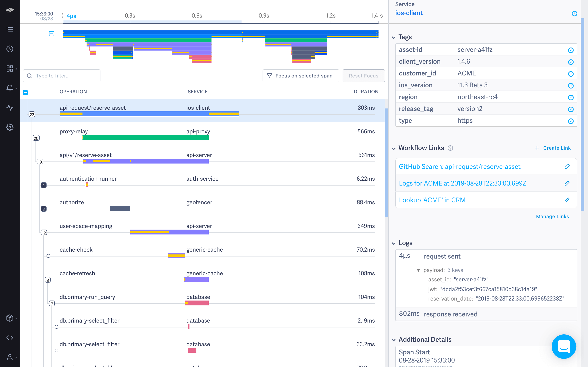Open the settings gear in the left sidebar
588x367 pixels.
pyautogui.click(x=10, y=127)
